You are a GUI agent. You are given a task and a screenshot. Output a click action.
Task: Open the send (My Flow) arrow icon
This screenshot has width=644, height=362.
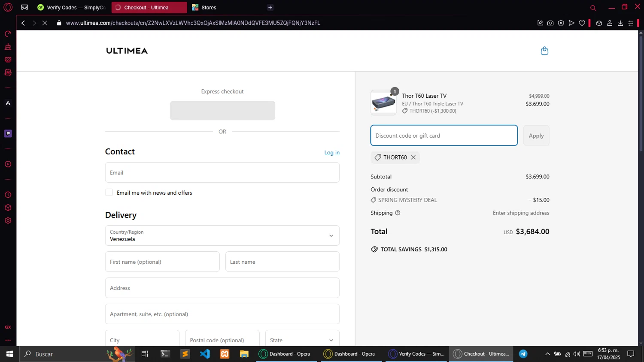point(571,23)
